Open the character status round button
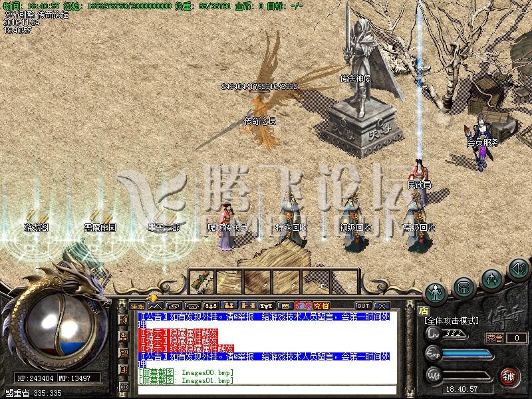Viewport: 532px width, 399px height. pos(436,293)
